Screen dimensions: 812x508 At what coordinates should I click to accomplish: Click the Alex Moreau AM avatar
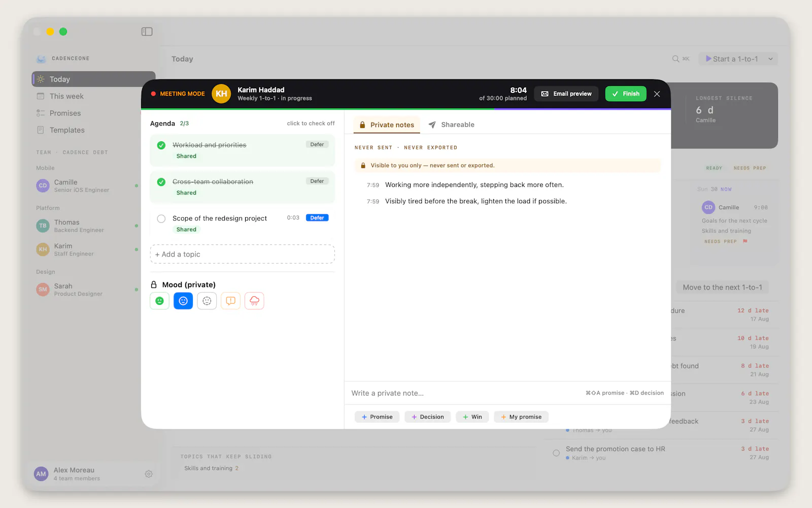pos(41,474)
